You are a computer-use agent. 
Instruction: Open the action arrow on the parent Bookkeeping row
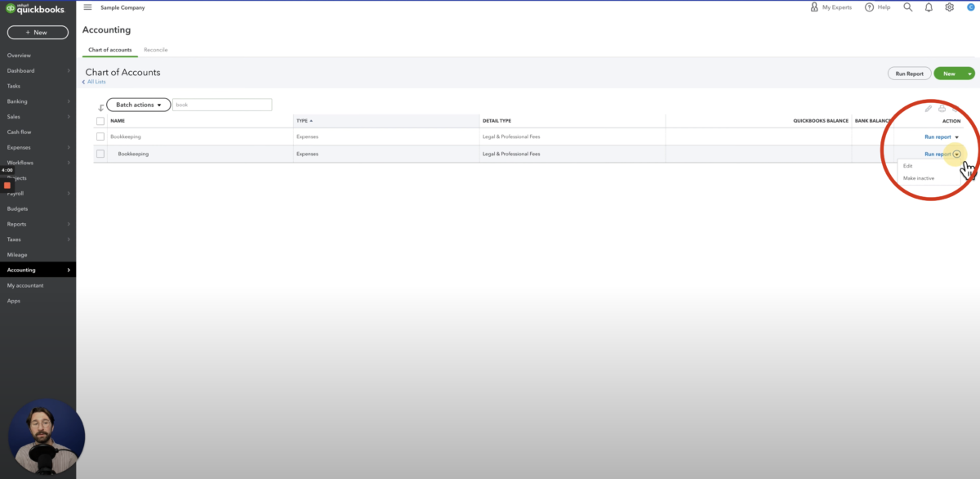tap(956, 137)
